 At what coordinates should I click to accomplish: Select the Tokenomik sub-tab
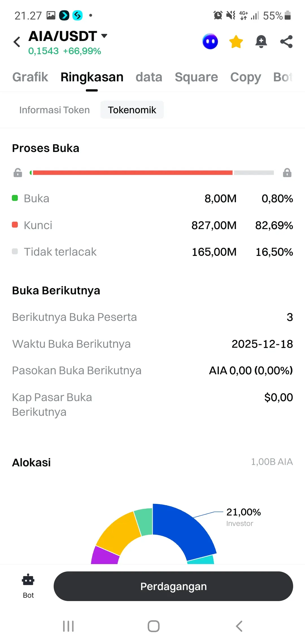point(132,110)
